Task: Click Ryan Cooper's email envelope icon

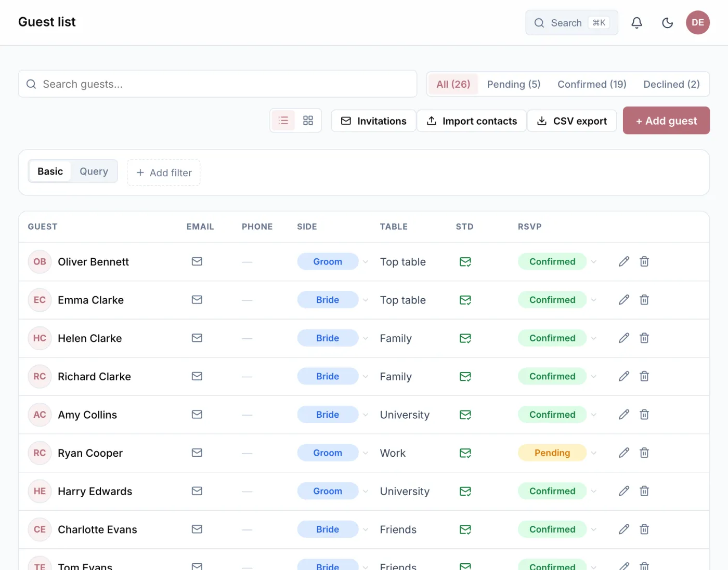Action: pos(197,453)
